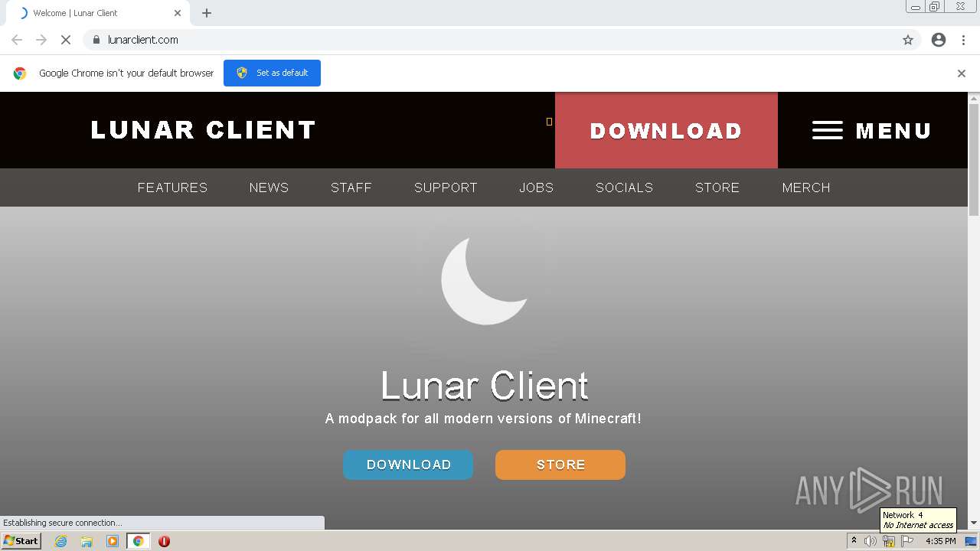This screenshot has height=551, width=980.
Task: Open the SOCIALS nav item
Action: 624,187
